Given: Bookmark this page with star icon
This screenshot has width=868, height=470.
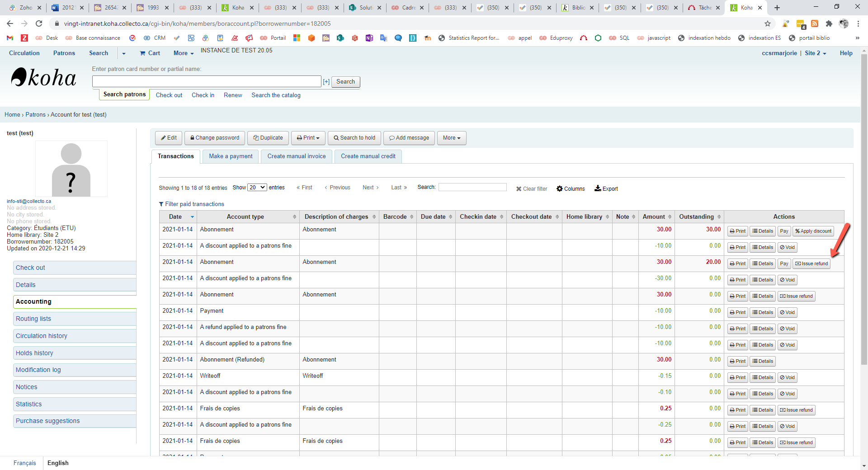Looking at the screenshot, I should coord(767,23).
